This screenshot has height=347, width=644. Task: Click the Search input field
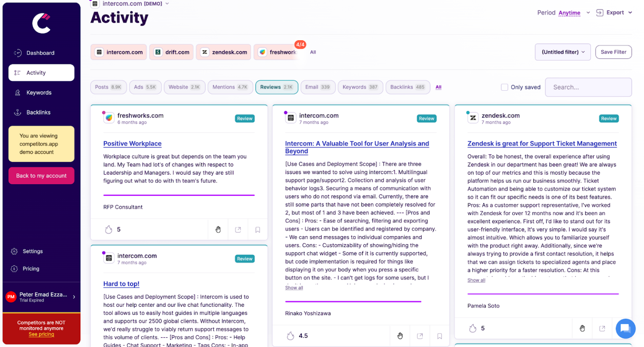pos(588,87)
